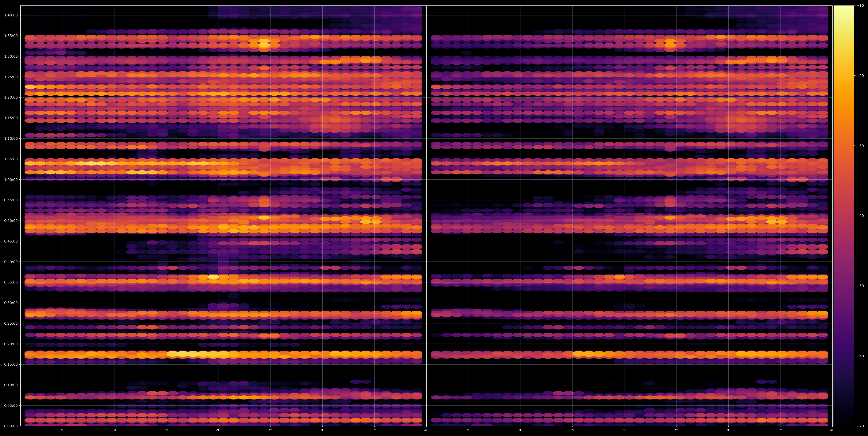The image size is (868, 436).
Task: Choose the 0:50:00 tick on the time axis
Action: coord(11,221)
